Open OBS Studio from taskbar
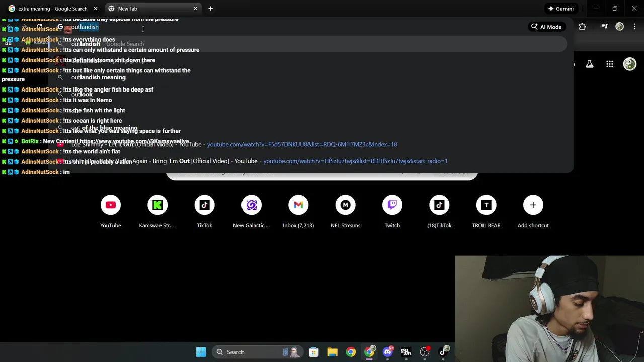This screenshot has width=644, height=362. pos(425,352)
